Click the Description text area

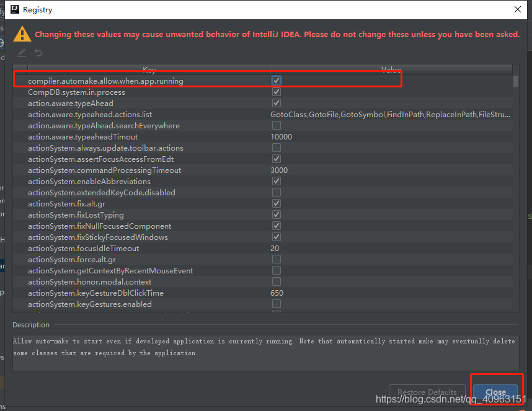tap(265, 352)
